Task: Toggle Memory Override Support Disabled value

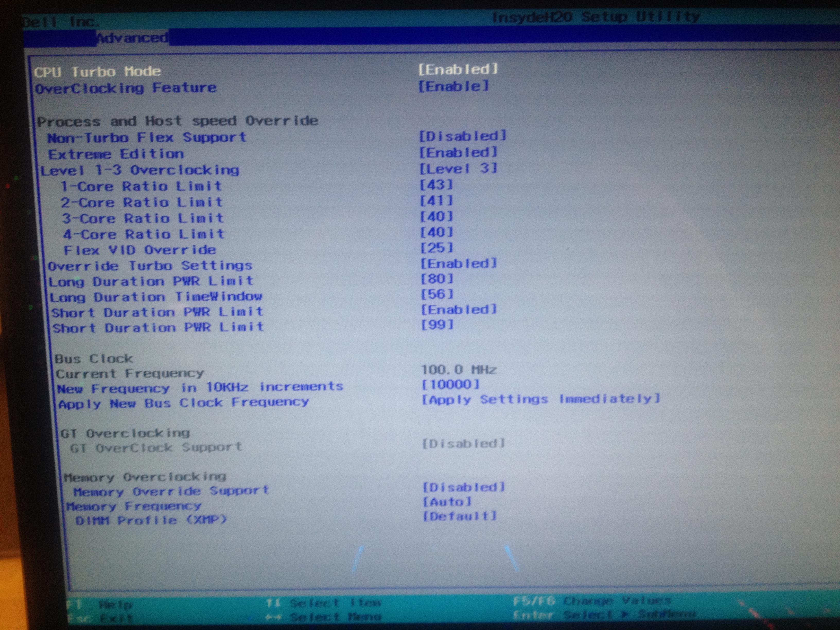Action: pyautogui.click(x=464, y=487)
